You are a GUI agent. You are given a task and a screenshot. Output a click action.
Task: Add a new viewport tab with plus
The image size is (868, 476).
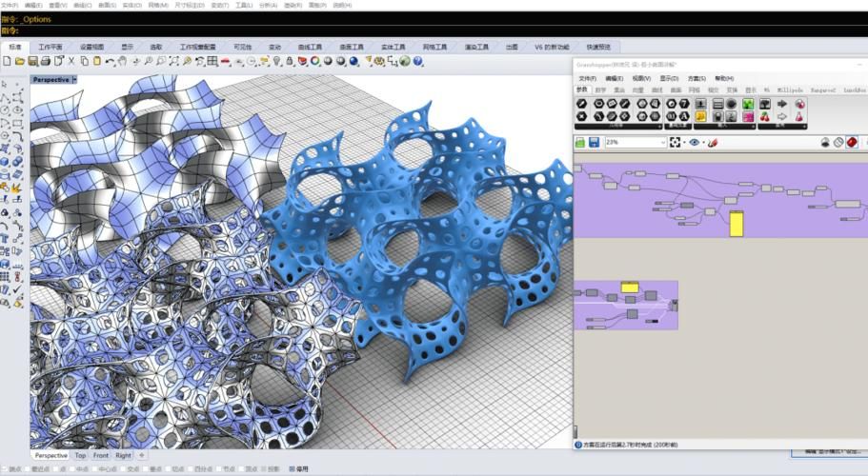pos(141,456)
